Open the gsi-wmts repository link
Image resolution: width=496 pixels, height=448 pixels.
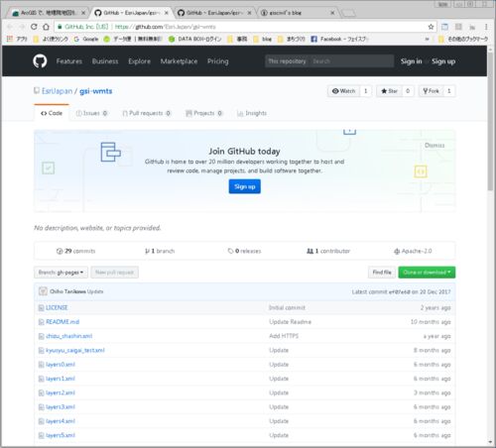96,91
